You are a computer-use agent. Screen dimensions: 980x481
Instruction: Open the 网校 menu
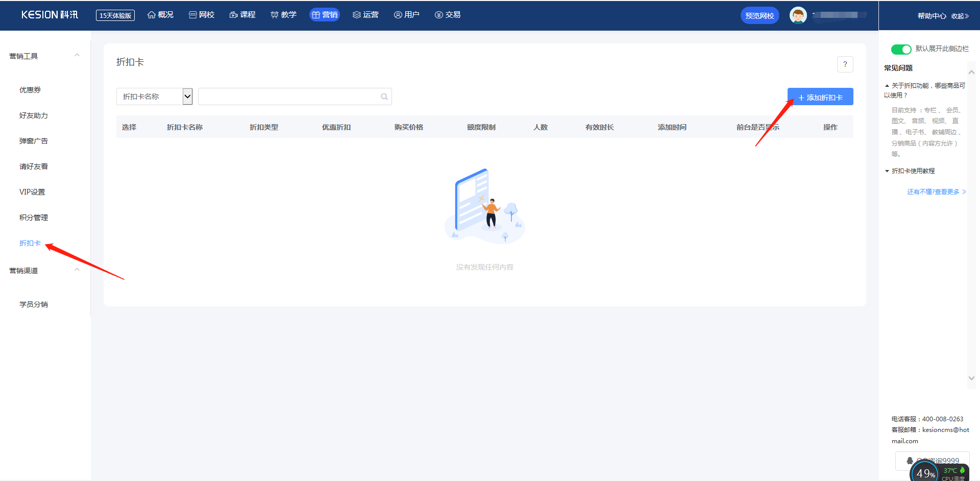pos(202,15)
